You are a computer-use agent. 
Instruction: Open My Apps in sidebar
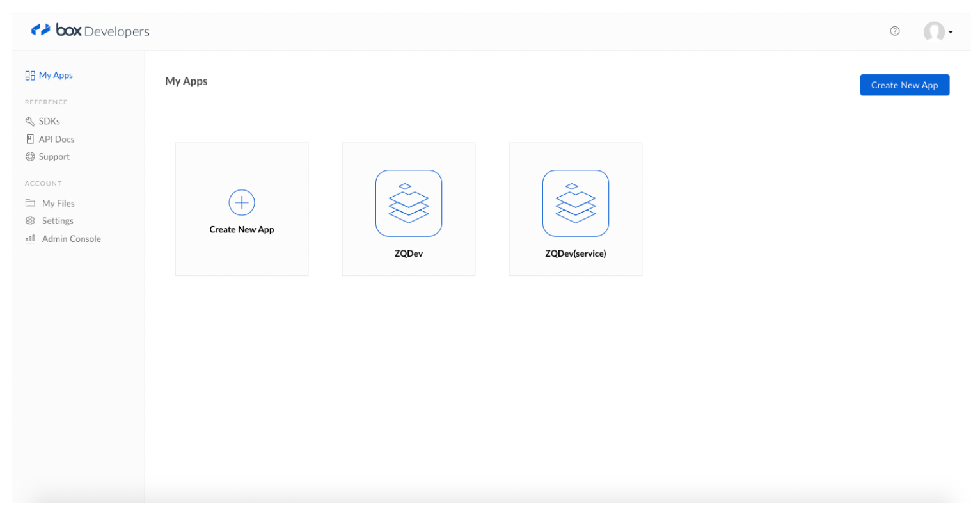pyautogui.click(x=56, y=76)
